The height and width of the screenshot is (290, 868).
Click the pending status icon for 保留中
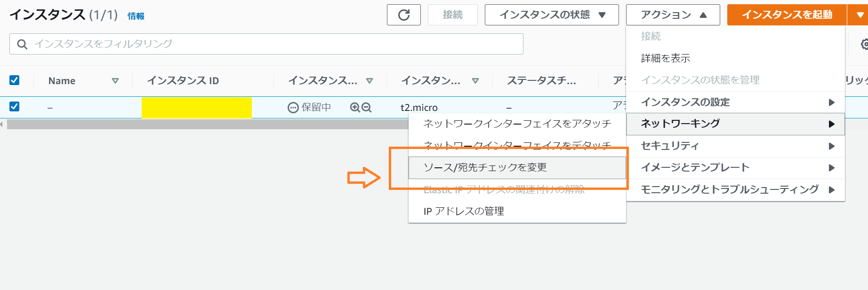293,108
